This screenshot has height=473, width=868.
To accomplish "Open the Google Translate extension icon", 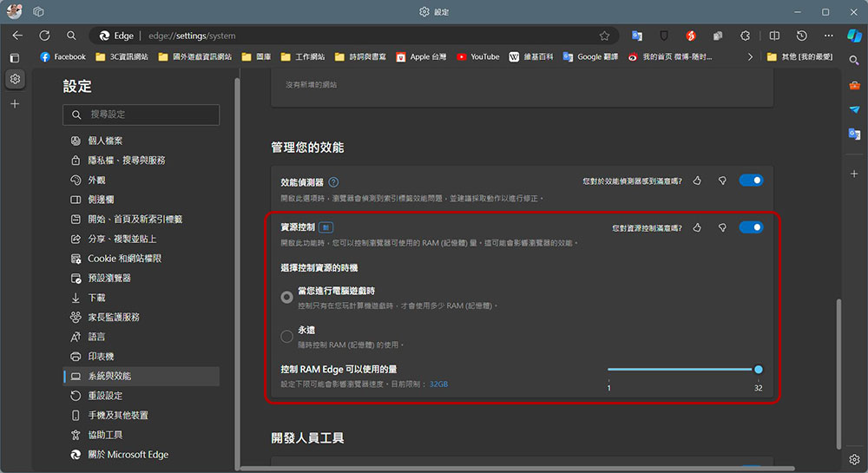I will pos(636,36).
